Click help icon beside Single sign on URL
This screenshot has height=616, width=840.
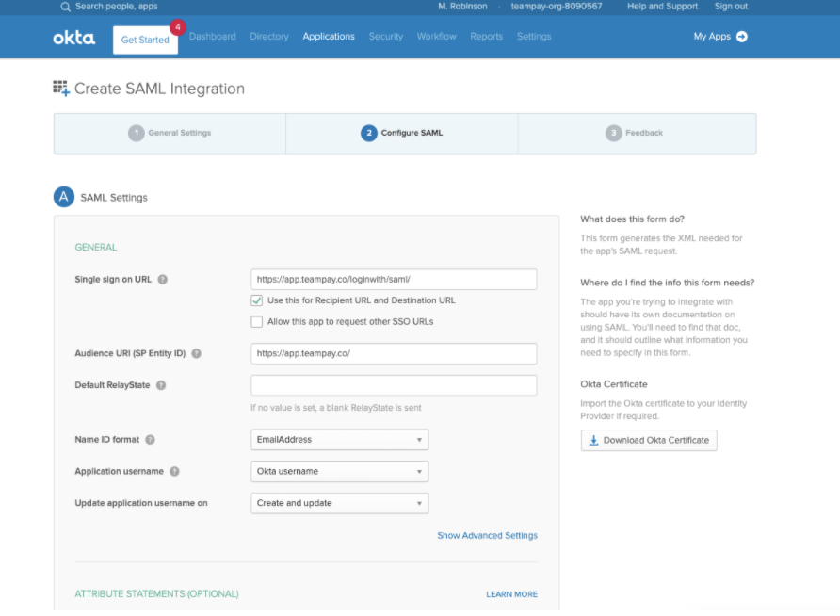[x=163, y=279]
